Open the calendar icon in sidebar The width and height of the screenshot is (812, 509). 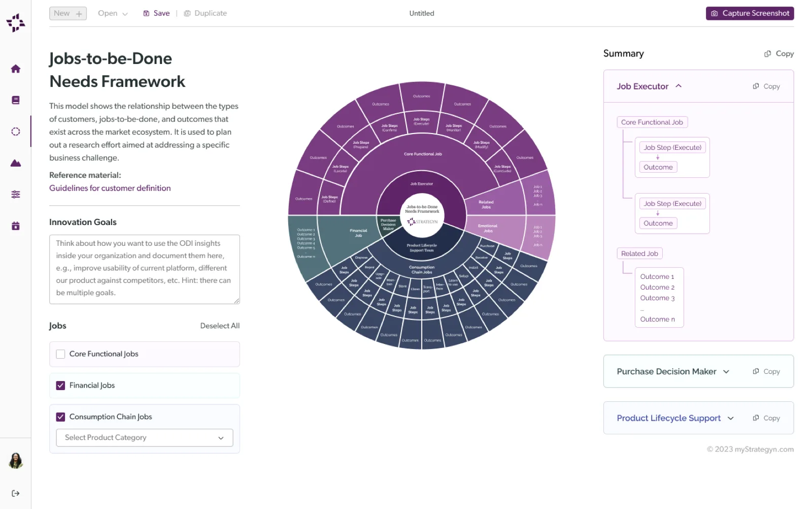[x=16, y=226]
